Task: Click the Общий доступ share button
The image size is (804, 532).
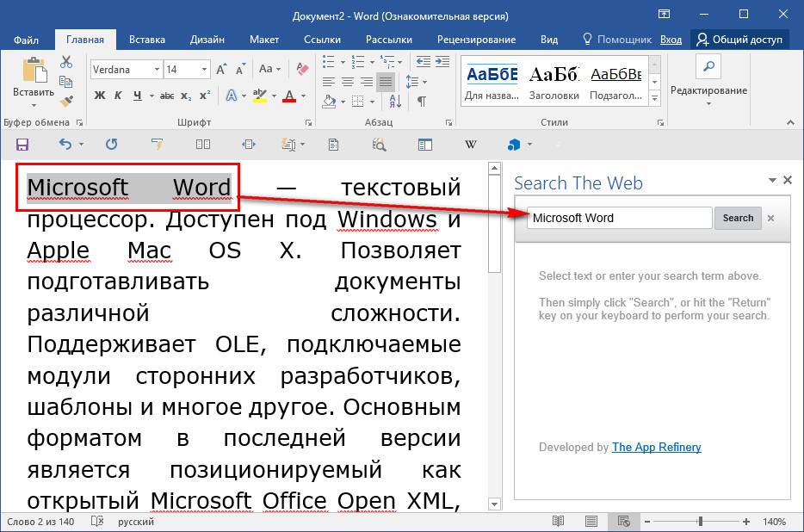Action: tap(739, 40)
